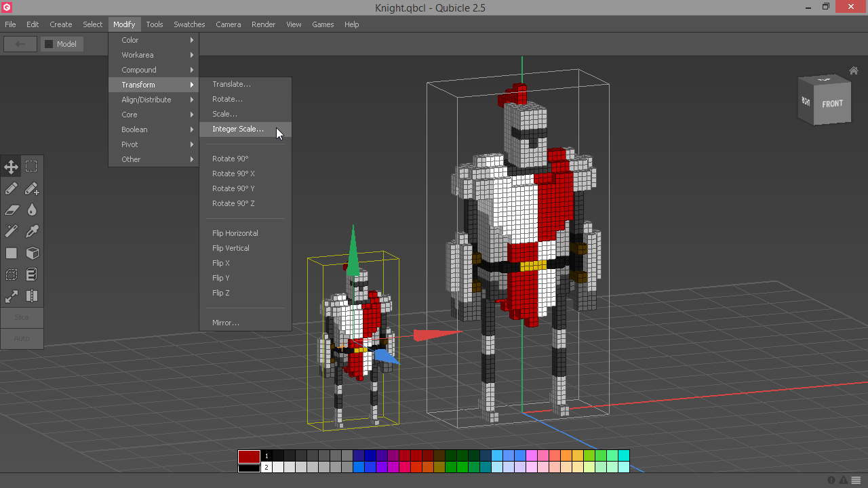Select the Move tool in the toolbox

[12, 167]
